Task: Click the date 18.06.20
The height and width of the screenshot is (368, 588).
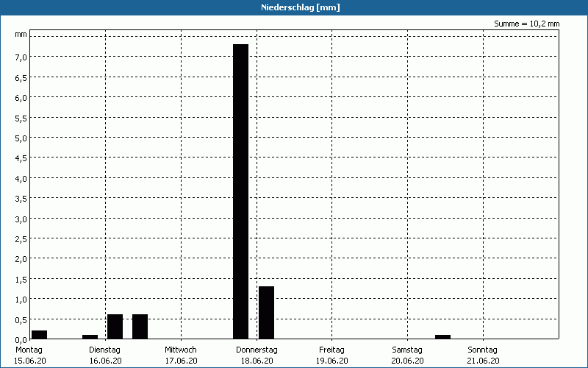Action: pos(257,361)
